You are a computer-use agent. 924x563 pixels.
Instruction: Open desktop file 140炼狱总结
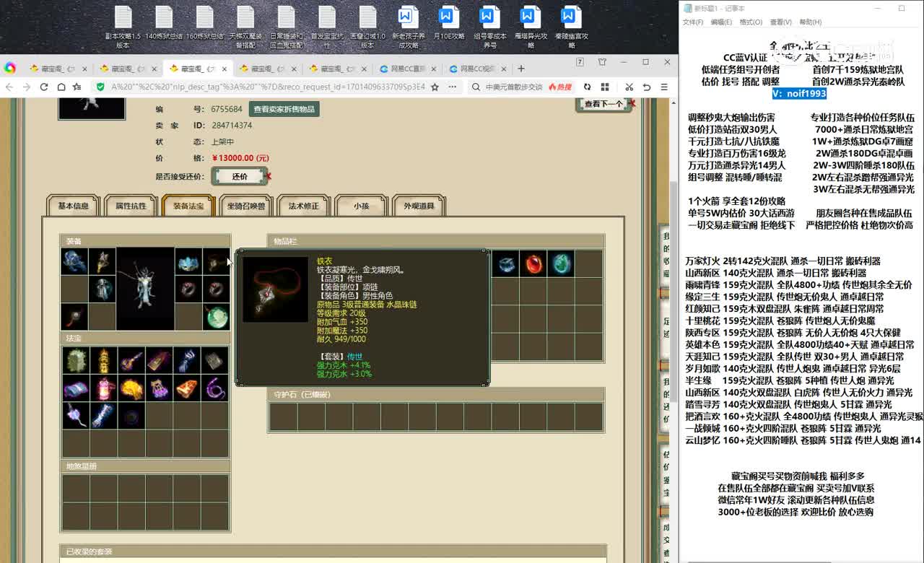163,23
